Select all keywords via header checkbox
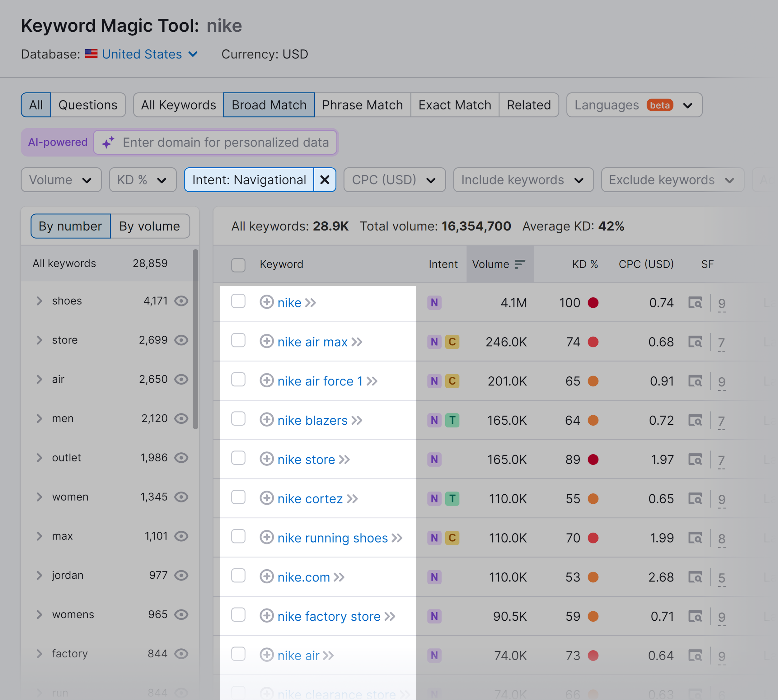This screenshot has height=700, width=778. (x=238, y=265)
